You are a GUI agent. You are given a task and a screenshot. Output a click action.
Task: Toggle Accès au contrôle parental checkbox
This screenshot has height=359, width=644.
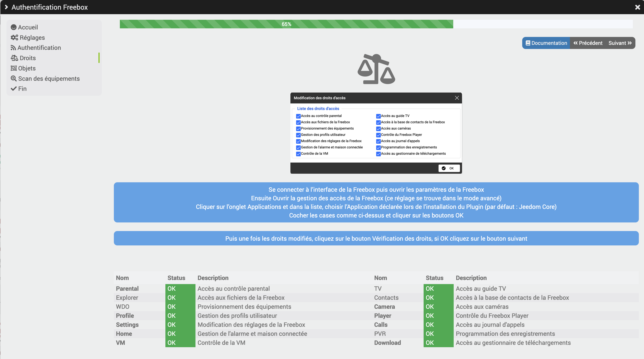(298, 116)
